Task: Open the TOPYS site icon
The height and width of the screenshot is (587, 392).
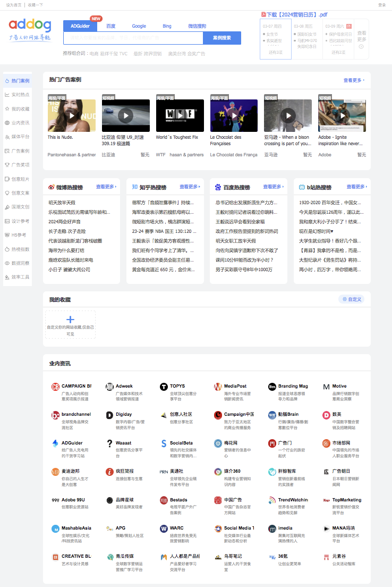Action: pos(164,387)
